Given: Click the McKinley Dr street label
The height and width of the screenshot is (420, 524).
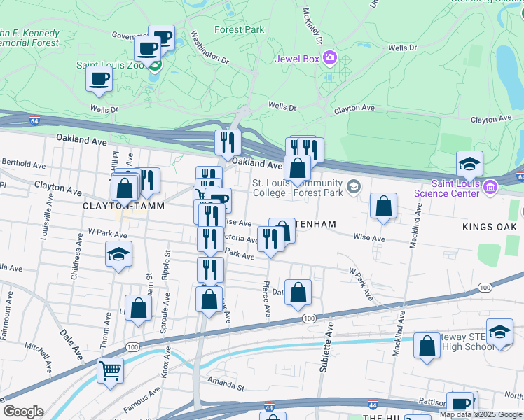Looking at the screenshot, I should (312, 27).
